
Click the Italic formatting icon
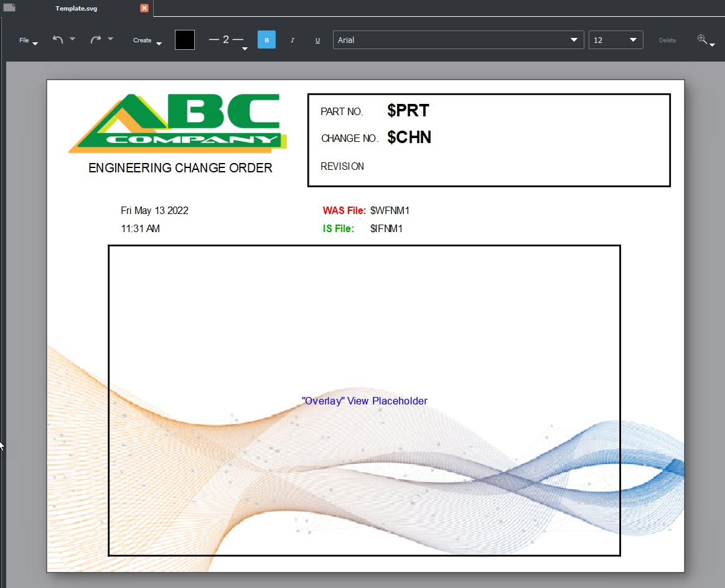click(292, 39)
